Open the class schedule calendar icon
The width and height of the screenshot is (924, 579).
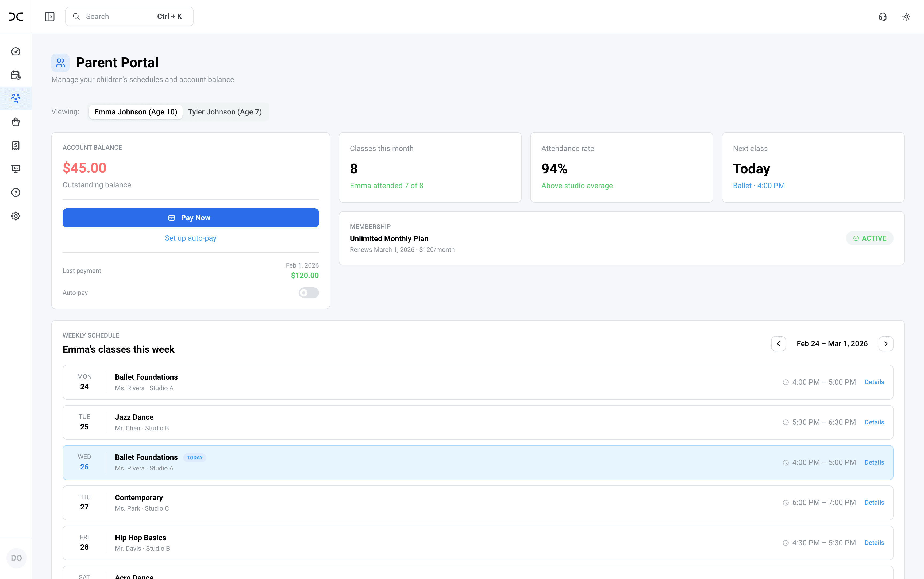16,75
